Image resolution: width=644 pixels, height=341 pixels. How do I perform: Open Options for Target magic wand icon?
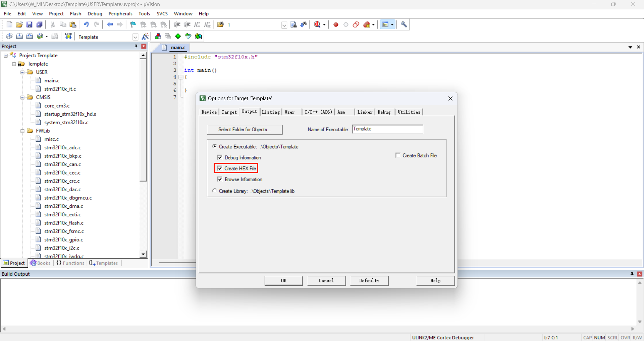click(145, 37)
